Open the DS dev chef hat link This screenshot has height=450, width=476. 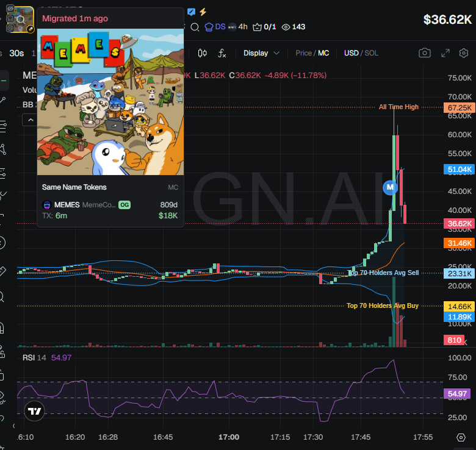click(215, 27)
